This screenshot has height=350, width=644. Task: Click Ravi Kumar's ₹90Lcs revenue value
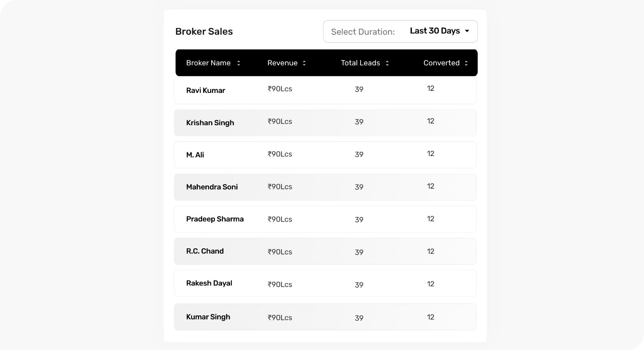point(280,89)
